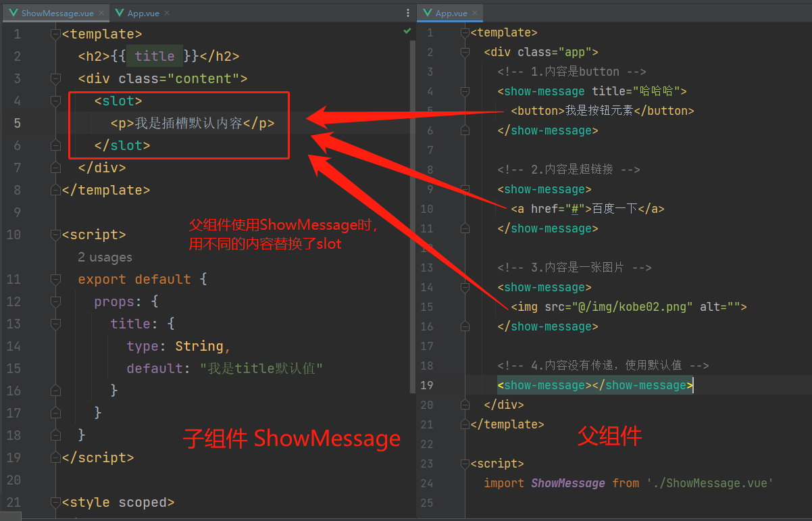Image resolution: width=812 pixels, height=521 pixels.
Task: Toggle fold marker at App.vue closing template tag
Action: 464,424
